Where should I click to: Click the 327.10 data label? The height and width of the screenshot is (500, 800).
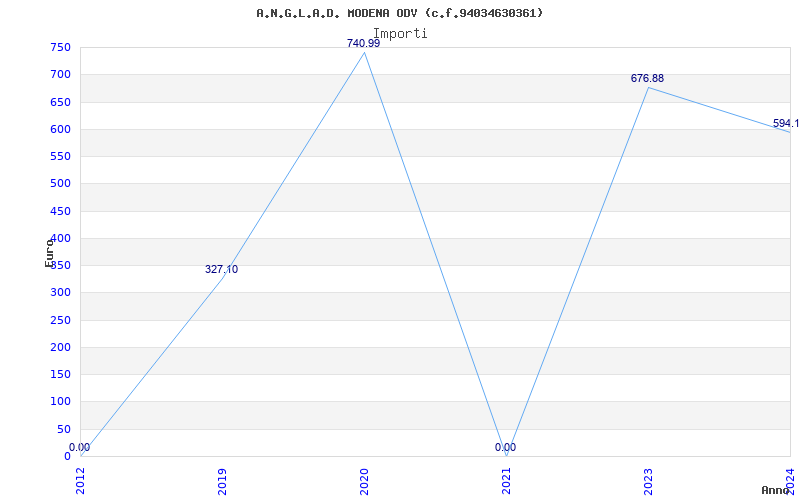click(221, 269)
